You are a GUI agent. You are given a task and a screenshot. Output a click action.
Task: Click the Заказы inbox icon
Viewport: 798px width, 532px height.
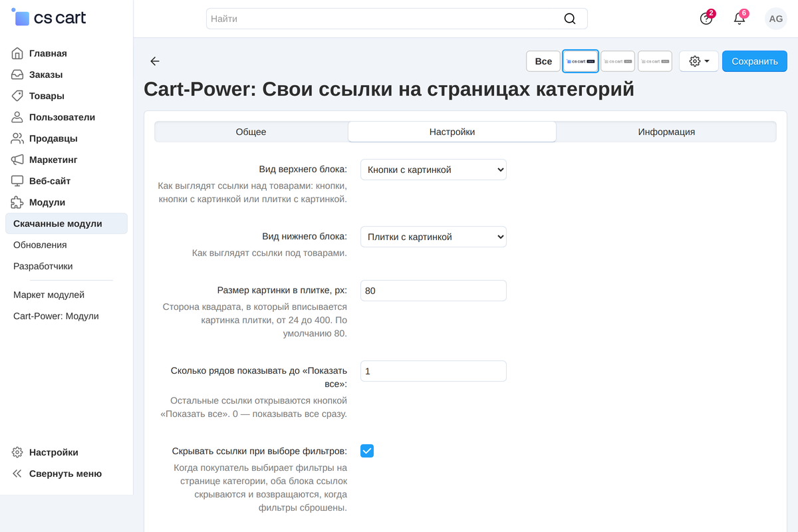(17, 74)
